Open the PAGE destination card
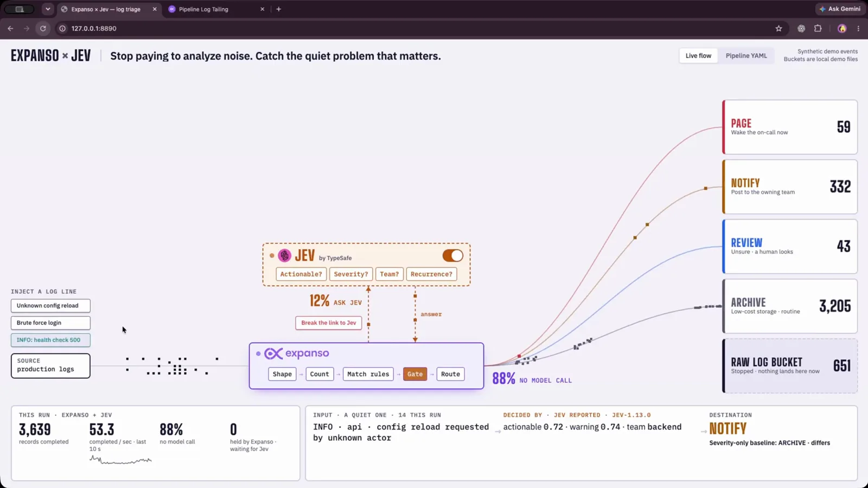The width and height of the screenshot is (868, 488). coord(790,127)
